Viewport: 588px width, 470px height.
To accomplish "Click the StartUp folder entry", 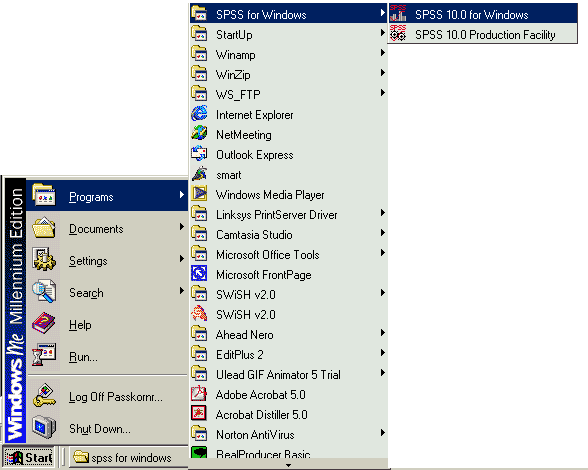I will [x=289, y=34].
